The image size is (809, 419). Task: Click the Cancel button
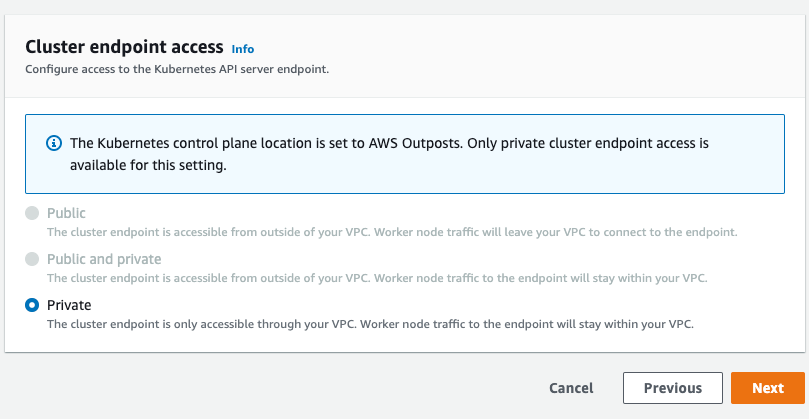(x=571, y=388)
